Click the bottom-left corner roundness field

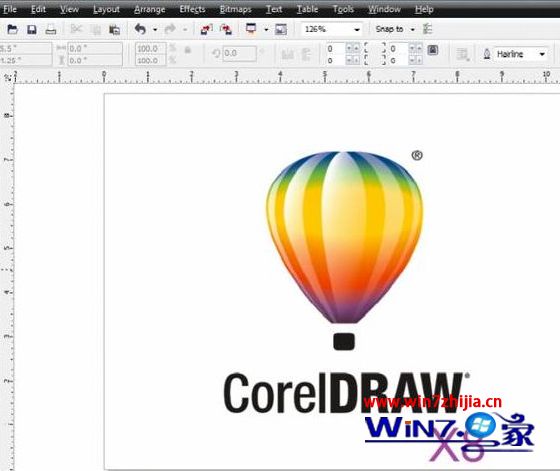[x=335, y=60]
